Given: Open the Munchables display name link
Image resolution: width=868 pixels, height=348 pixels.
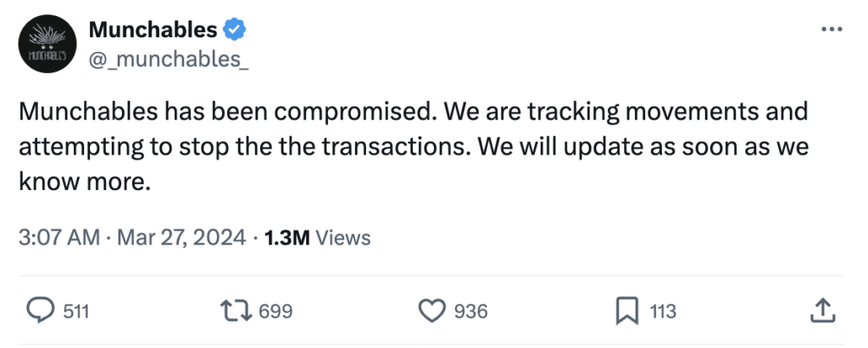Looking at the screenshot, I should [x=153, y=30].
